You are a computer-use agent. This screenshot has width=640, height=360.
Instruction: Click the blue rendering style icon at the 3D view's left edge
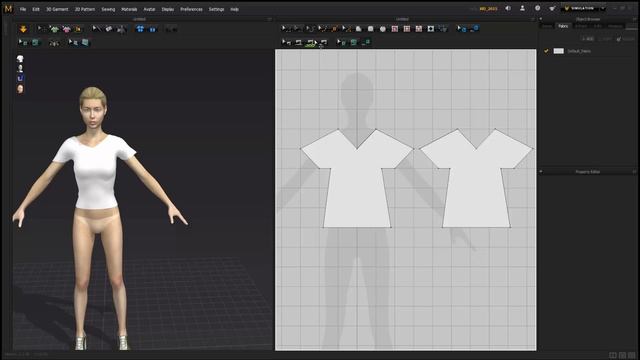20,78
